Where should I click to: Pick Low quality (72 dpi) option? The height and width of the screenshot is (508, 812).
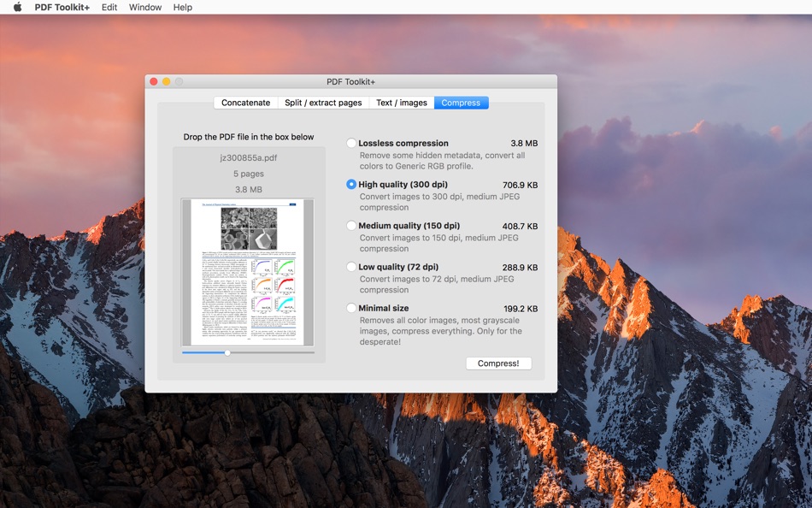click(351, 267)
